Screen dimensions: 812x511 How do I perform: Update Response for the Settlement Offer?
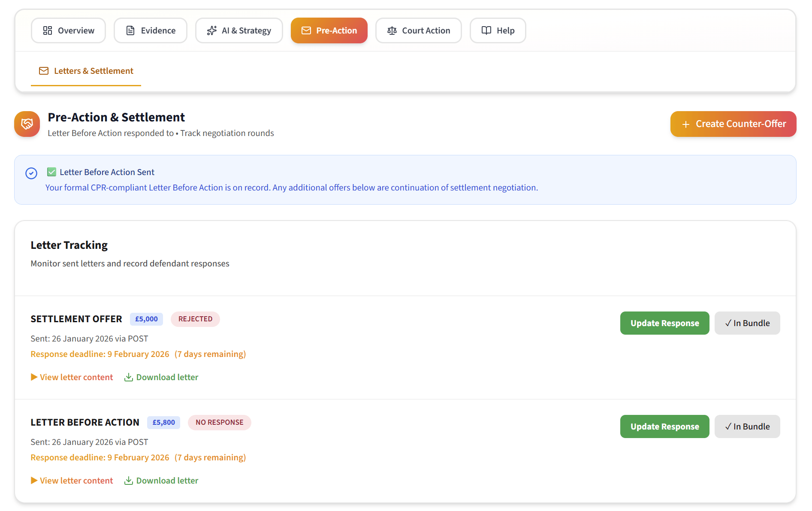click(664, 323)
